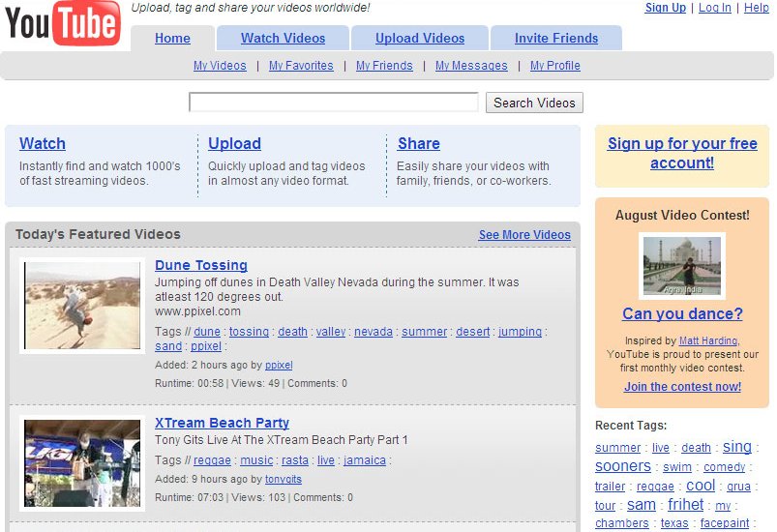
Task: Open the Help link
Action: coord(756,8)
